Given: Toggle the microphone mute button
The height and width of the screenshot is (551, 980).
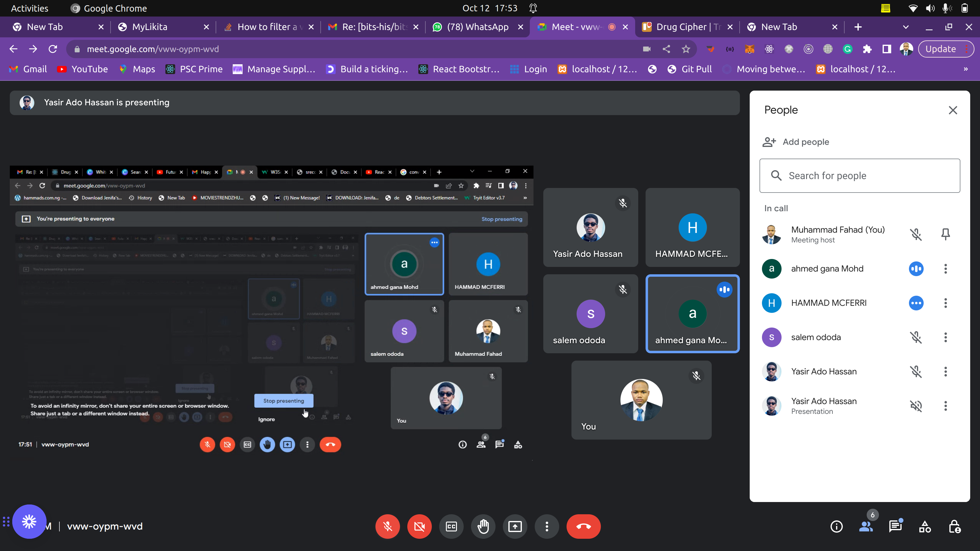Looking at the screenshot, I should point(387,526).
